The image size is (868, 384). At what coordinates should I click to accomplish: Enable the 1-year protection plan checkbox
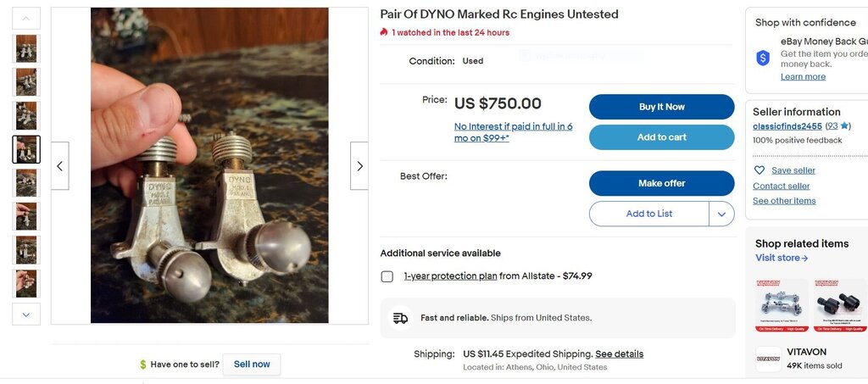tap(387, 276)
